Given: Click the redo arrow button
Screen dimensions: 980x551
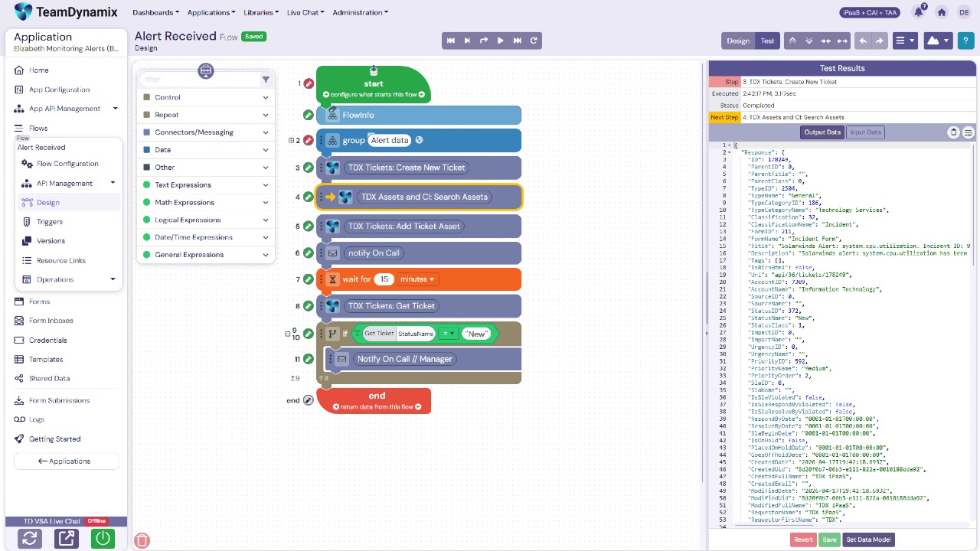Looking at the screenshot, I should point(880,41).
